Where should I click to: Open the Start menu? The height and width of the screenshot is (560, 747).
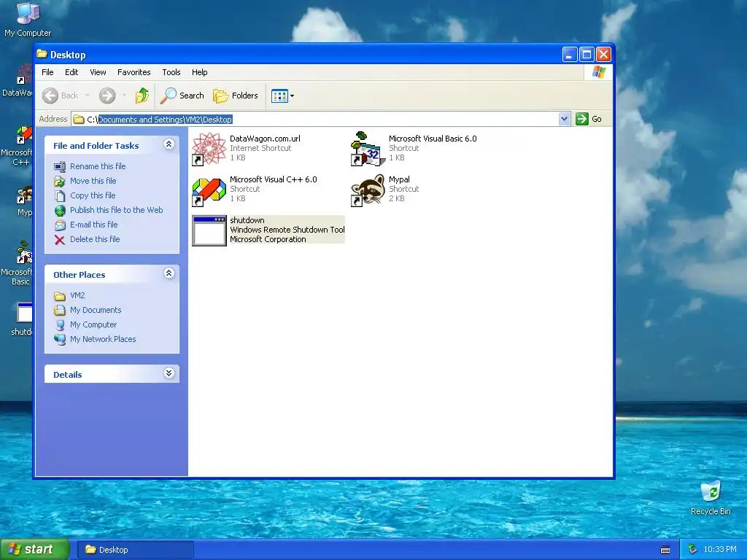tap(35, 550)
